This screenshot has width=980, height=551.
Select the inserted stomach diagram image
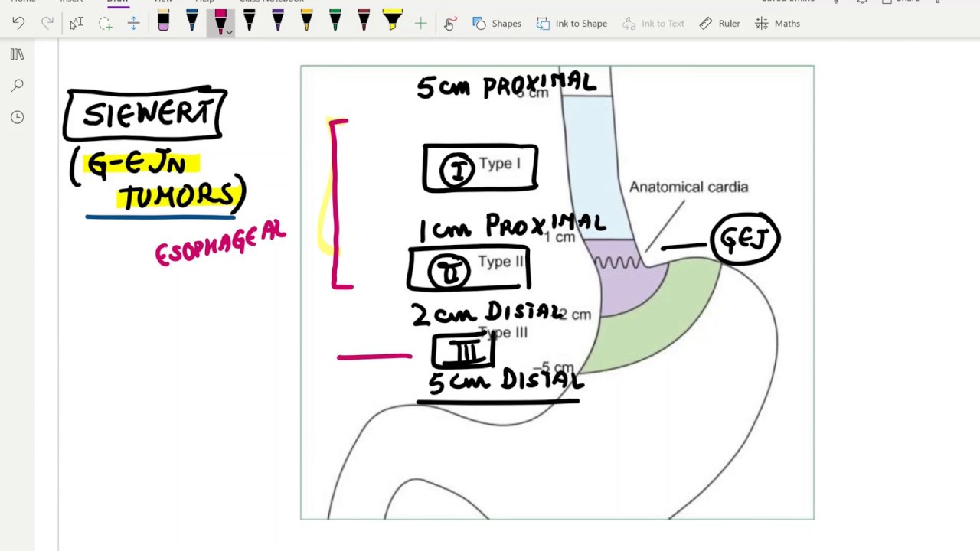click(x=557, y=292)
